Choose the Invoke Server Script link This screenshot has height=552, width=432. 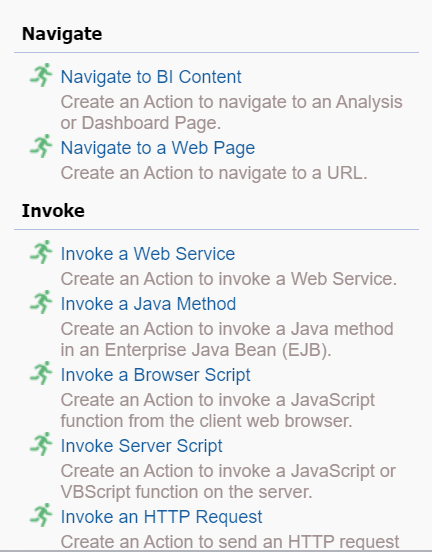pos(142,446)
